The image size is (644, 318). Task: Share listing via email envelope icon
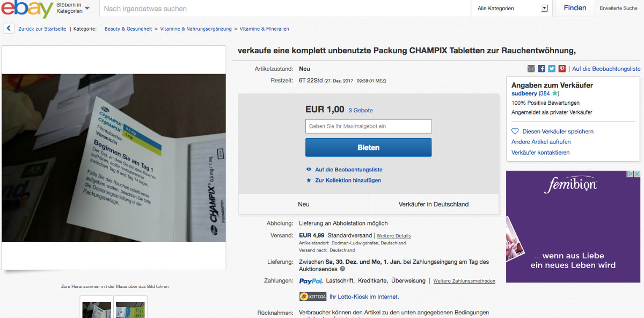[531, 69]
